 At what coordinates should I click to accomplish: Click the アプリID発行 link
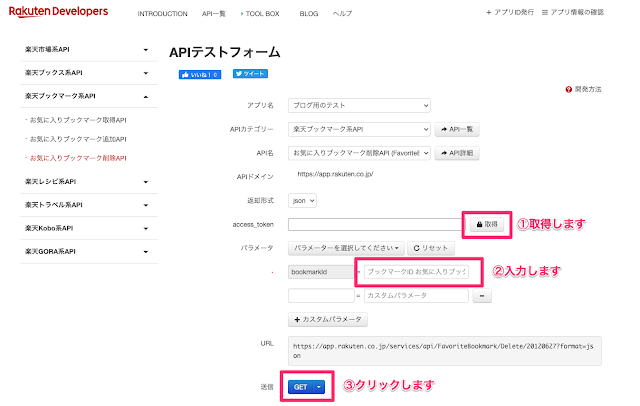tap(510, 12)
